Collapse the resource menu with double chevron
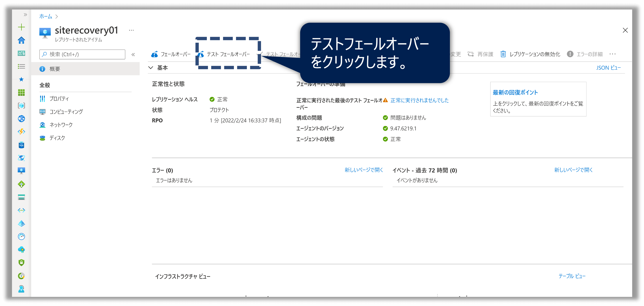Image resolution: width=644 pixels, height=306 pixels. click(133, 54)
